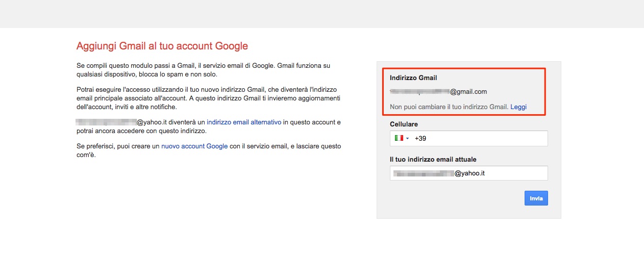Click the Indirizzo Gmail label
The image size is (644, 256).
click(x=414, y=78)
